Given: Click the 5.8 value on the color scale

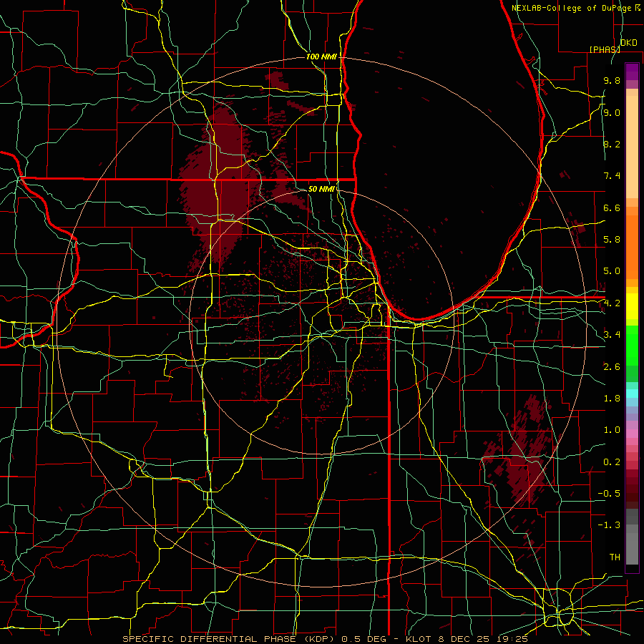Looking at the screenshot, I should pos(612,240).
